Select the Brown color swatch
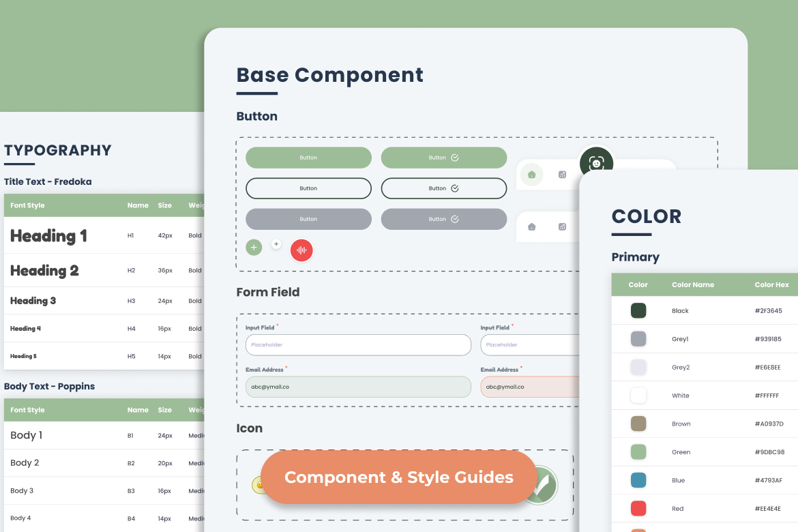Viewport: 798px width, 532px height. click(638, 424)
